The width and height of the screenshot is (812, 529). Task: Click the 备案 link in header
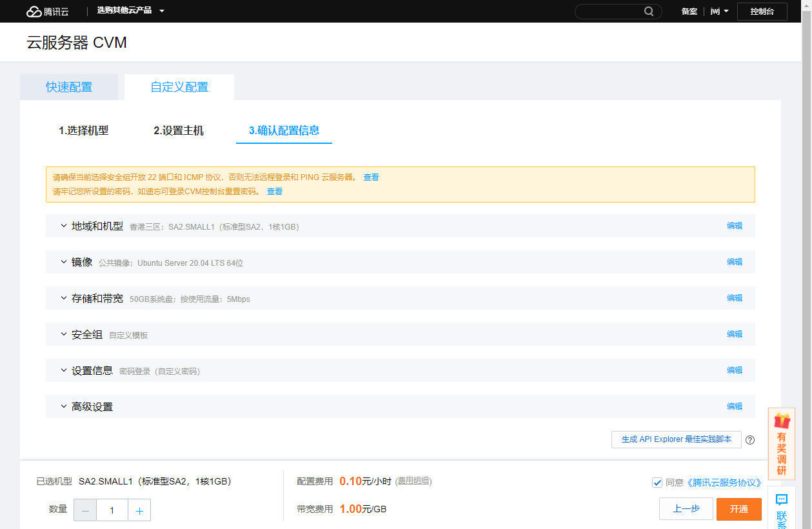point(689,11)
